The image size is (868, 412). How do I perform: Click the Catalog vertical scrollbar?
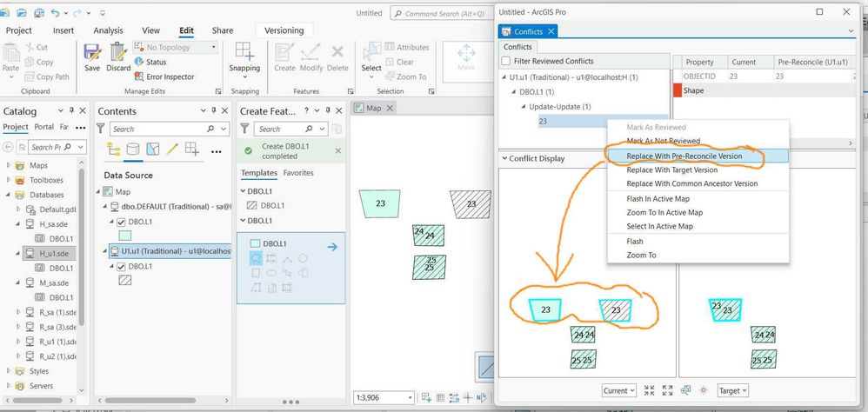[82, 246]
